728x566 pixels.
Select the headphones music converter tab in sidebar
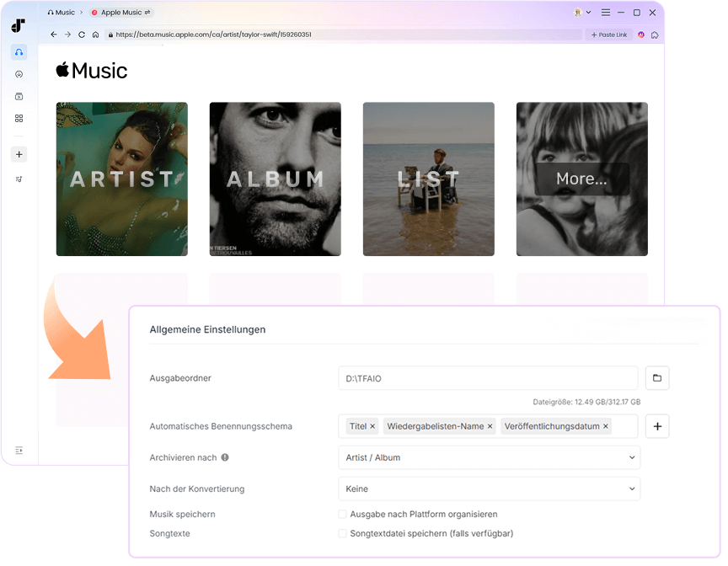coord(19,52)
